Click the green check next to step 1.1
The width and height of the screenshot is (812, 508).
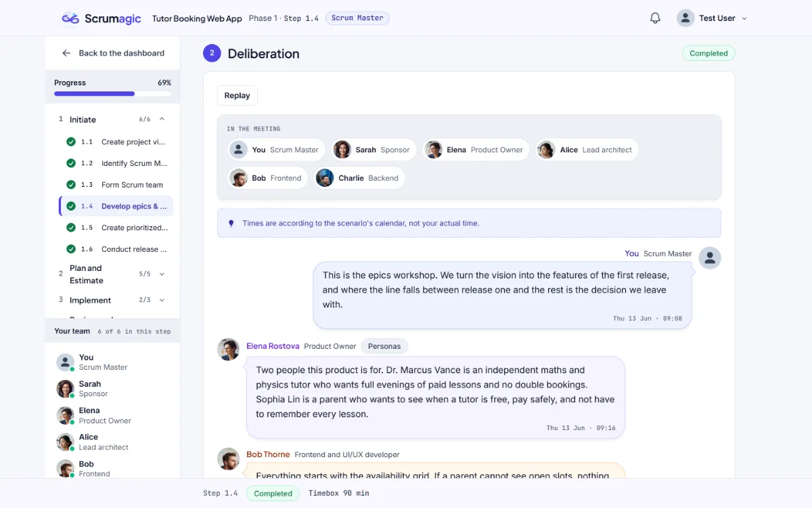[x=71, y=142]
